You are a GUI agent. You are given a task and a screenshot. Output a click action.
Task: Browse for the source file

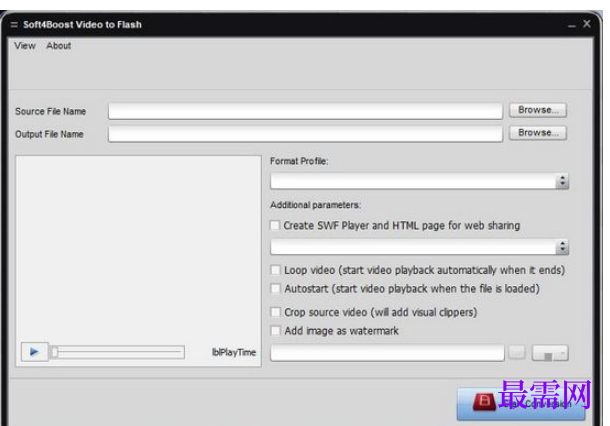(x=538, y=110)
